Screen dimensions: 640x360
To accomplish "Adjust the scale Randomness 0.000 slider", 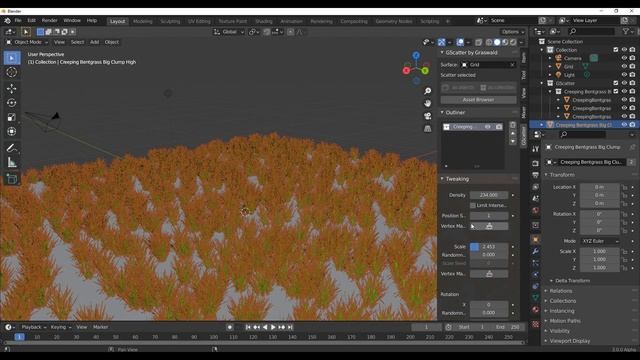I will (489, 255).
